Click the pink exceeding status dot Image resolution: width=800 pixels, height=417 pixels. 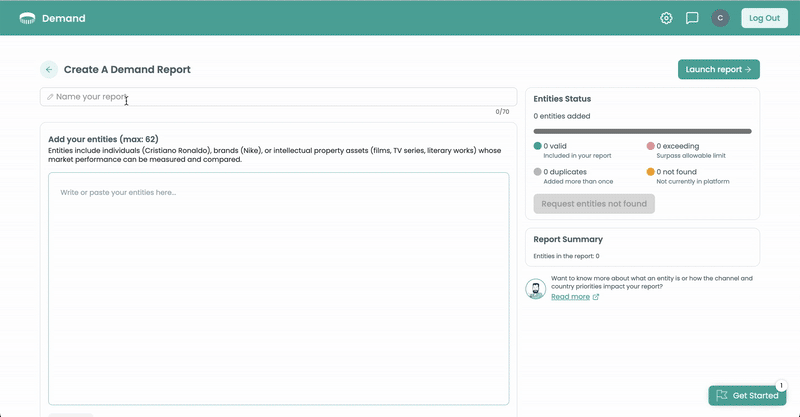pyautogui.click(x=651, y=146)
